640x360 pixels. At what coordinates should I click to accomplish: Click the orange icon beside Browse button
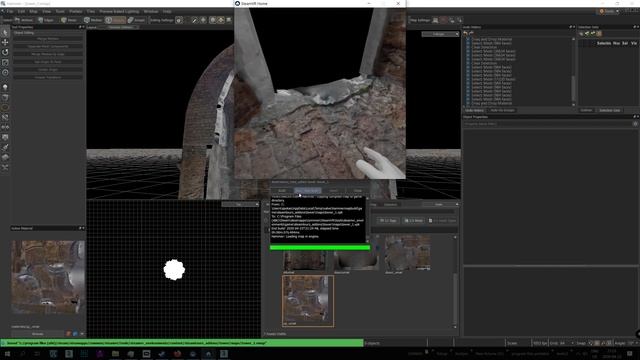[69, 333]
